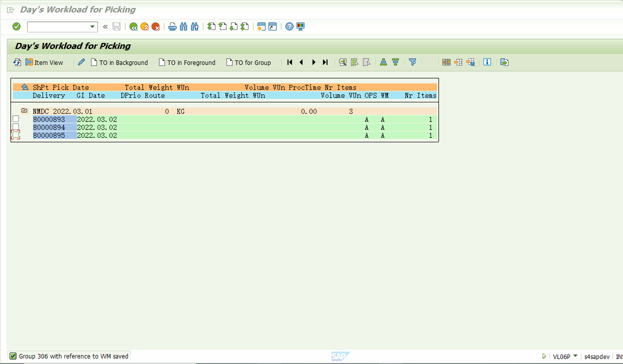Click the Print icon in the toolbar
The height and width of the screenshot is (364, 623).
click(x=172, y=26)
